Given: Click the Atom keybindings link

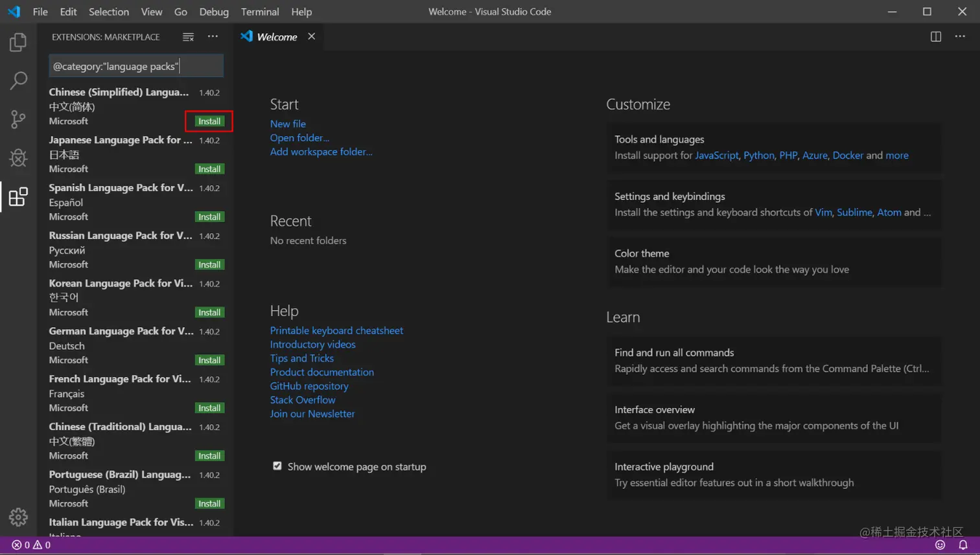Looking at the screenshot, I should [889, 212].
